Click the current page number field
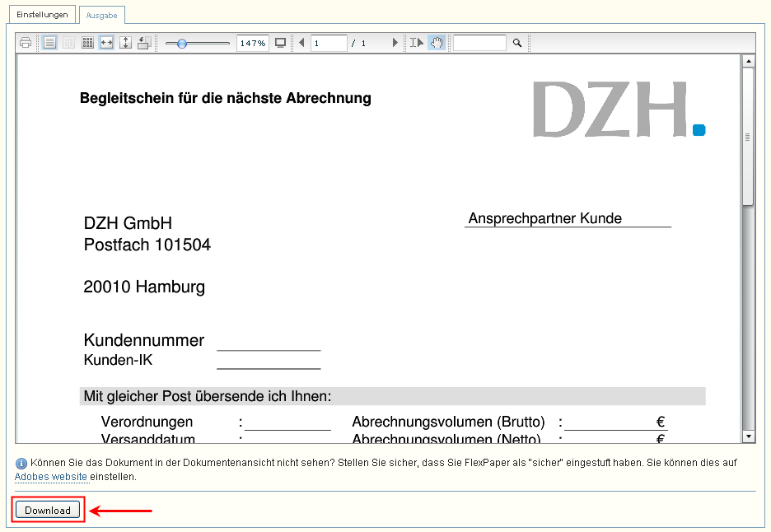The width and height of the screenshot is (771, 532). tap(329, 44)
